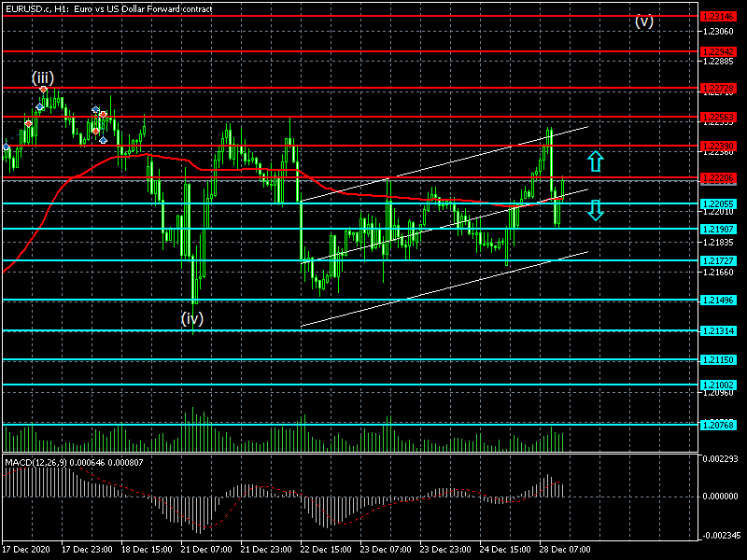Select red price level tag 1.22728
This screenshot has width=747, height=560.
coord(718,89)
